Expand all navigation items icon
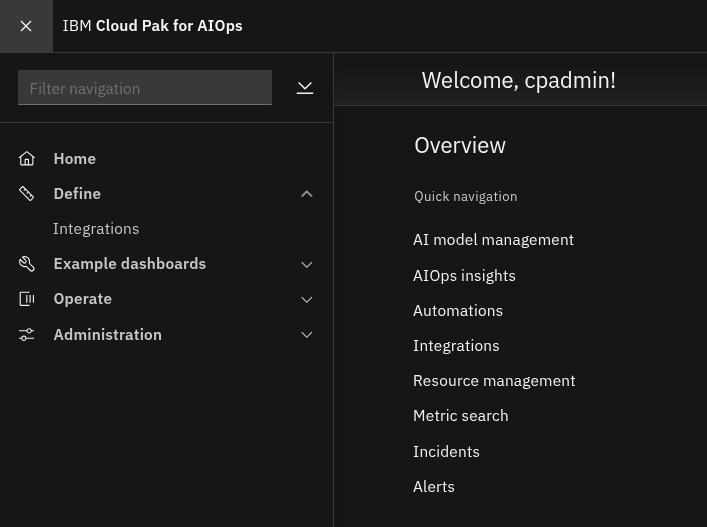Screen dimensions: 707x527 pos(305,88)
